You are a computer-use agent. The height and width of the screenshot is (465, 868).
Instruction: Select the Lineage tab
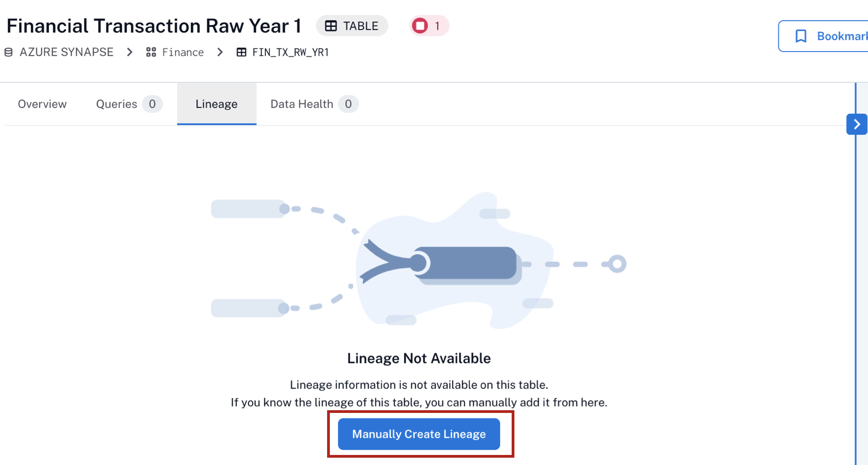[217, 104]
